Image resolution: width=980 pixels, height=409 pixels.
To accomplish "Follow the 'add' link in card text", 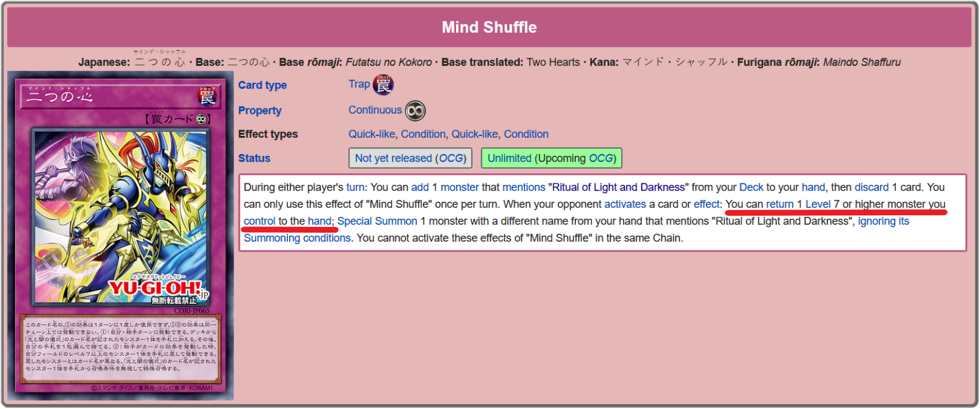I will [420, 187].
